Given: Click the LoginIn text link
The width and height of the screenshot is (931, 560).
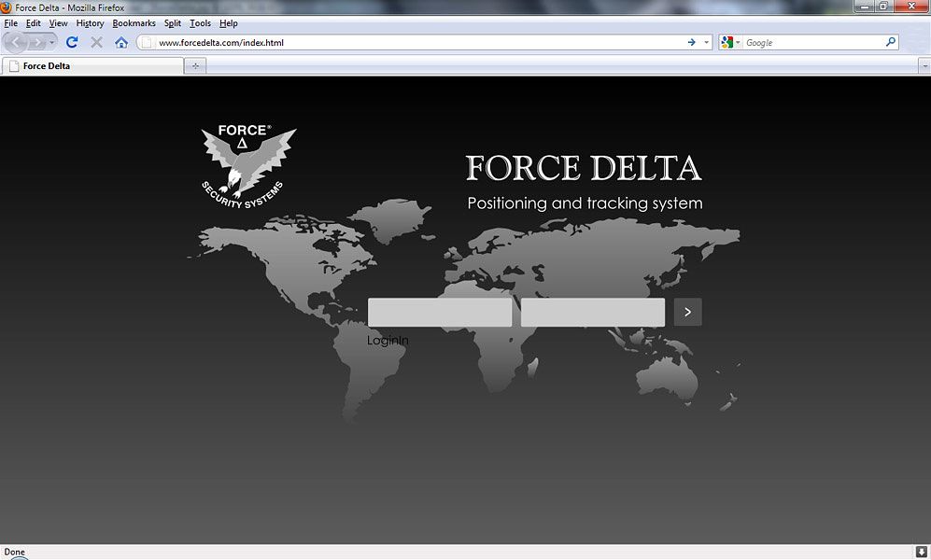Looking at the screenshot, I should coord(387,340).
